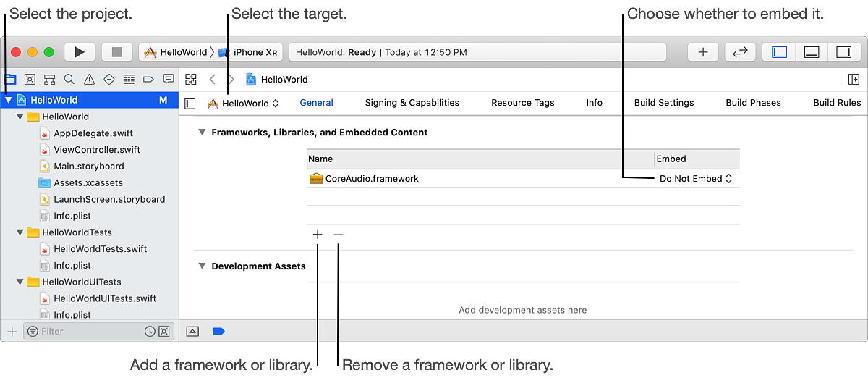
Task: Select Info.plist under HelloWorldTests
Action: 72,266
